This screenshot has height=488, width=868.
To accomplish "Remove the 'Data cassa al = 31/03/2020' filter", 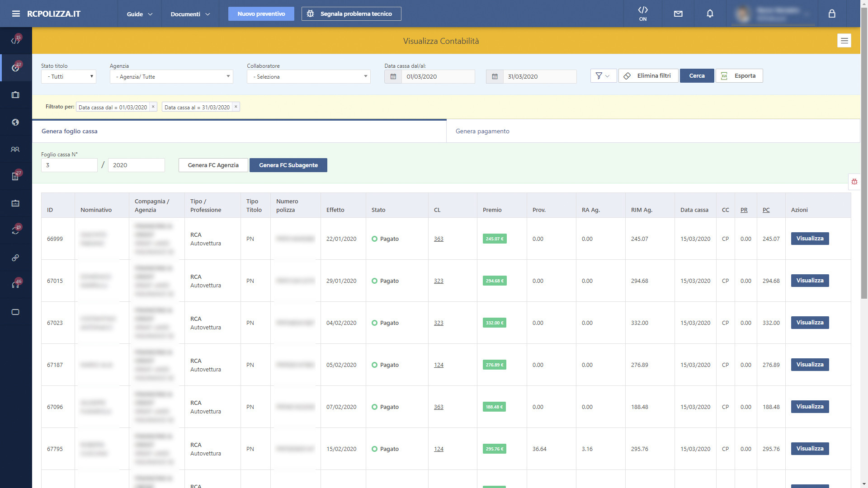I will [236, 107].
